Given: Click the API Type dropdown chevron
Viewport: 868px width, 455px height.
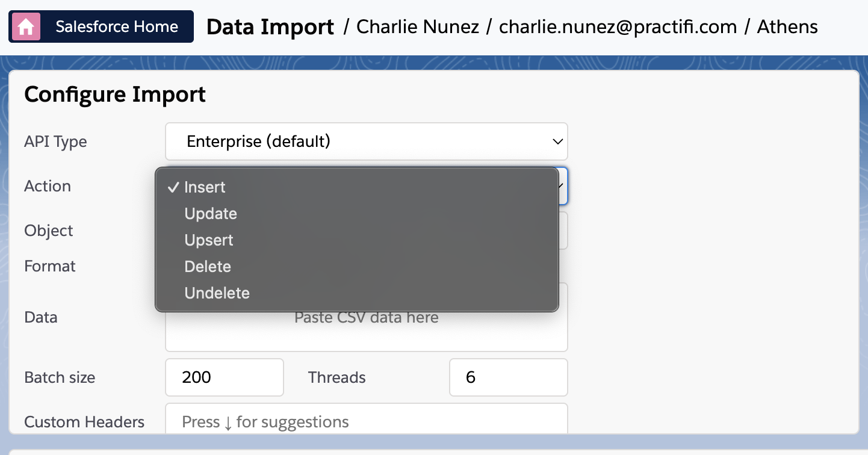Looking at the screenshot, I should coord(557,142).
